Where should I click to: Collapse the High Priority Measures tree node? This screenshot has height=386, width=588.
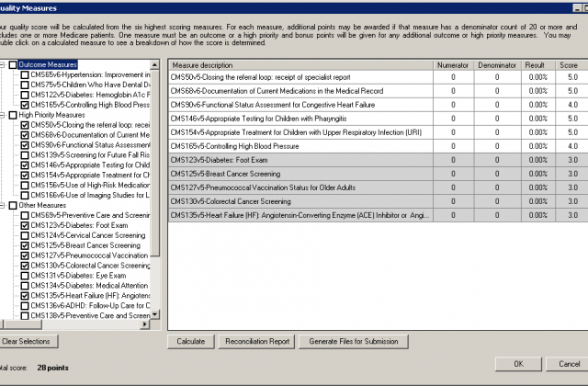2,115
